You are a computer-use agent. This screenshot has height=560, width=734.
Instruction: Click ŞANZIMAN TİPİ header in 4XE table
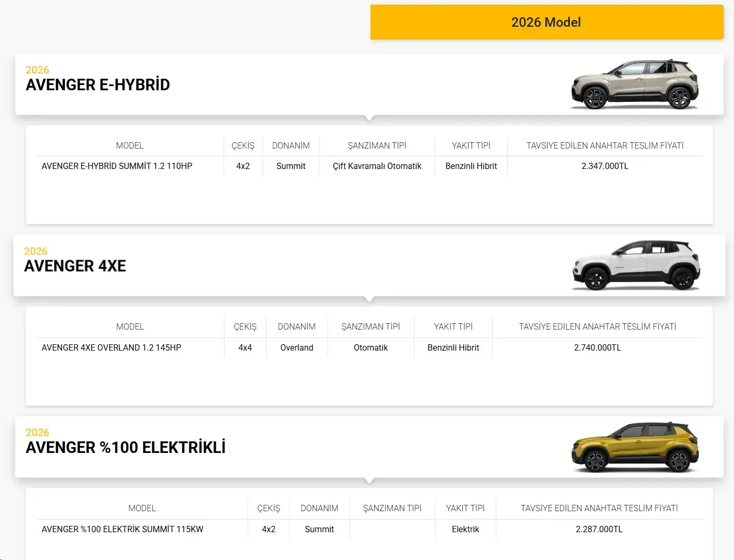pos(371,326)
